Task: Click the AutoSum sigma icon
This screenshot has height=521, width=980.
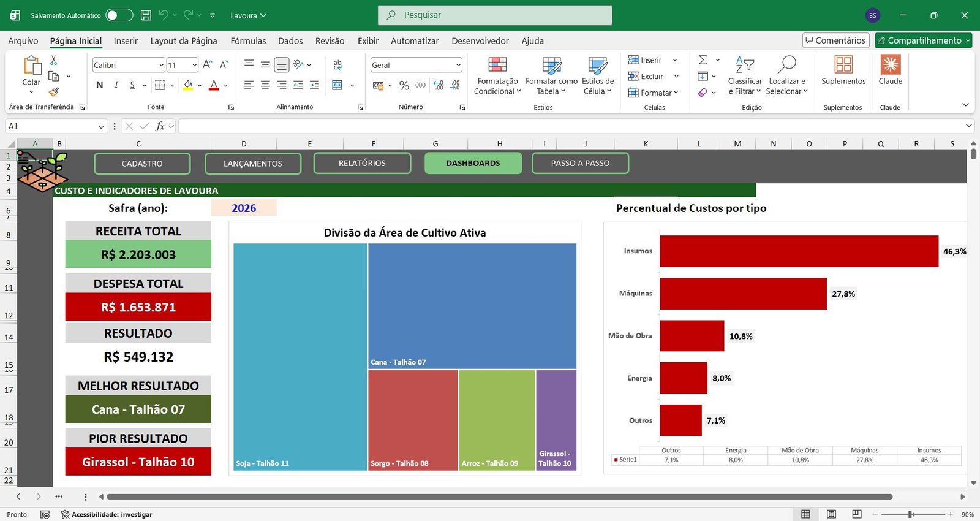Action: click(x=703, y=60)
